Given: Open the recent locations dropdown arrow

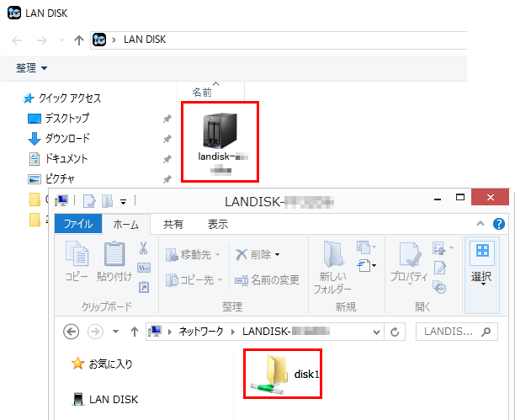Looking at the screenshot, I should [115, 332].
